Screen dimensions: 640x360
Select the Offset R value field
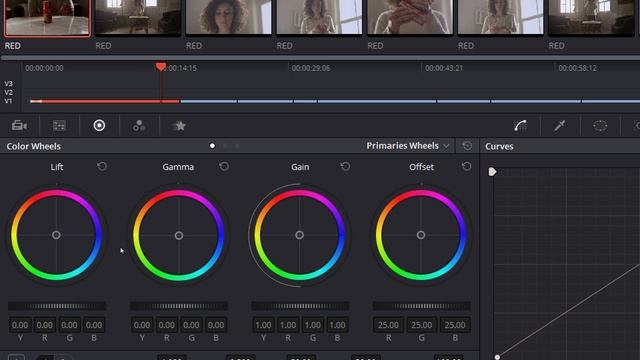388,325
